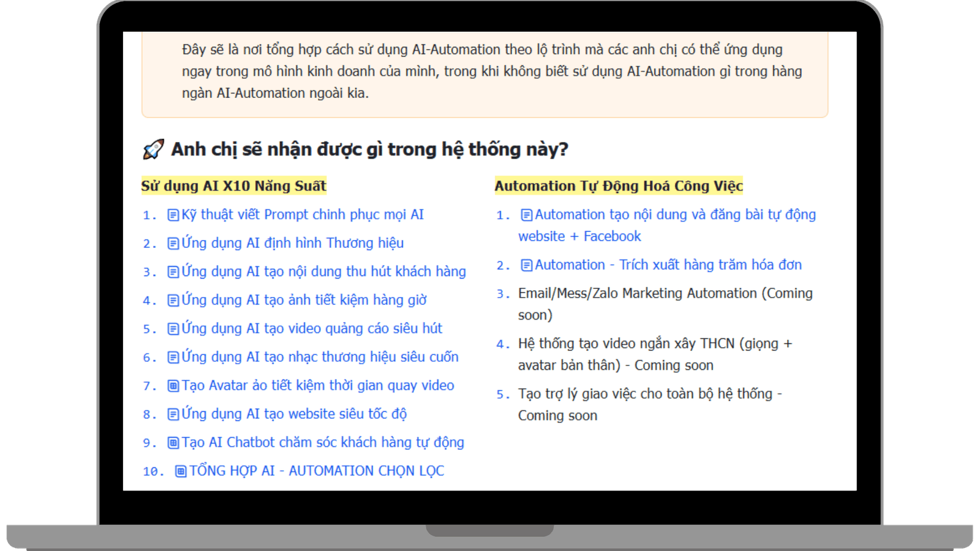Open "Tạo AI Chatbot chăm sóc khách hàng" link

coord(323,443)
